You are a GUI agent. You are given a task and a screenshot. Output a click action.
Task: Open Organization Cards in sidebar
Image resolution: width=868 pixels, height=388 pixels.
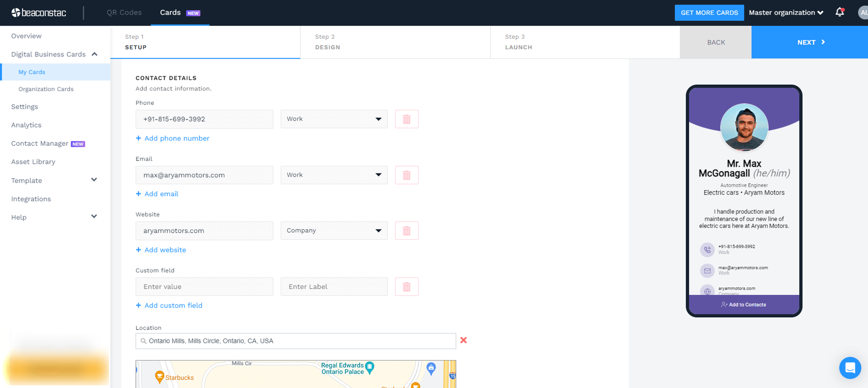point(46,89)
